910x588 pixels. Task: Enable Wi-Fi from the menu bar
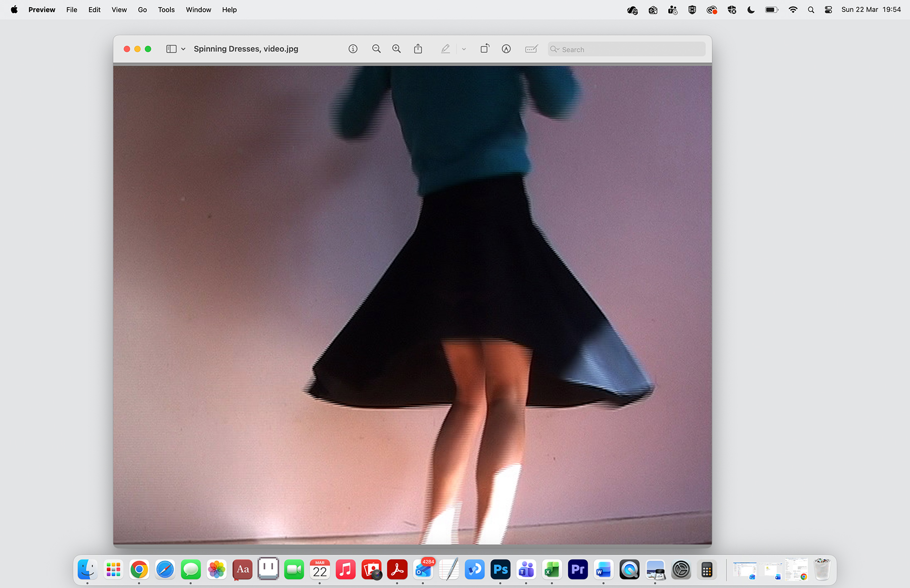(x=793, y=9)
